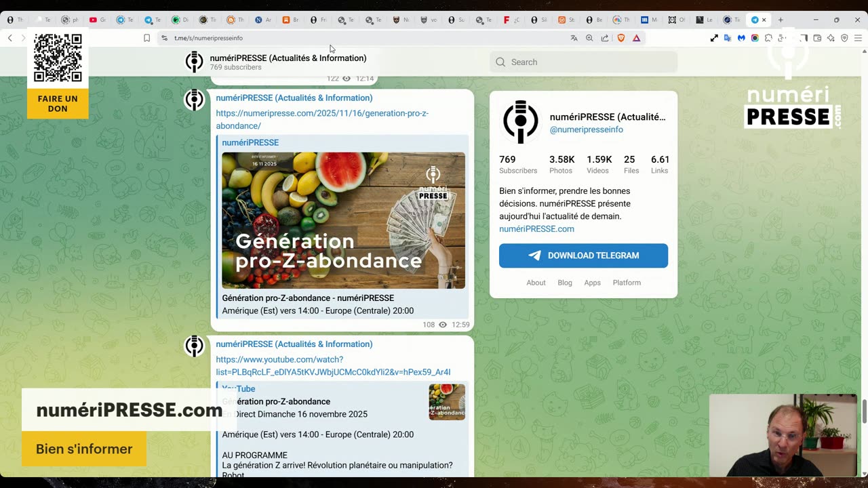This screenshot has width=868, height=488.
Task: Click post author name above article link
Action: pos(294,98)
